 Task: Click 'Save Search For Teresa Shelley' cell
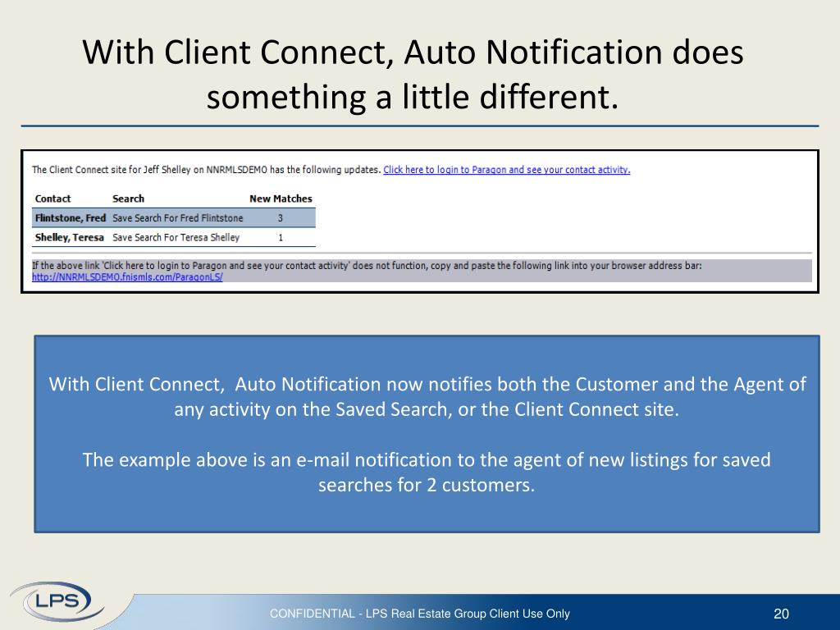point(176,237)
